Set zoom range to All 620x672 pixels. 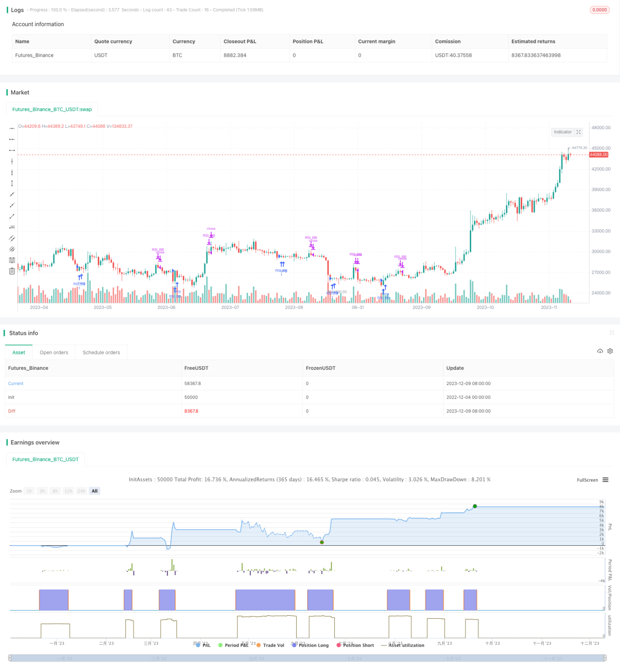point(94,491)
